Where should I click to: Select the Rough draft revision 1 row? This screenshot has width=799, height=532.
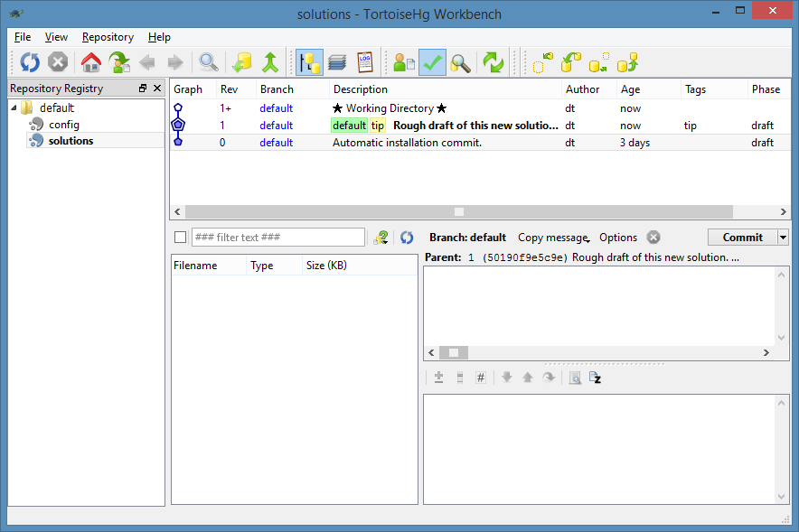480,126
